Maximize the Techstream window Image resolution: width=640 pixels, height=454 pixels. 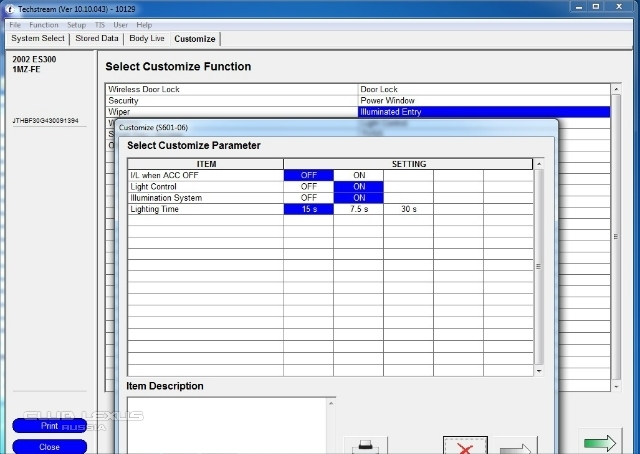(x=596, y=7)
